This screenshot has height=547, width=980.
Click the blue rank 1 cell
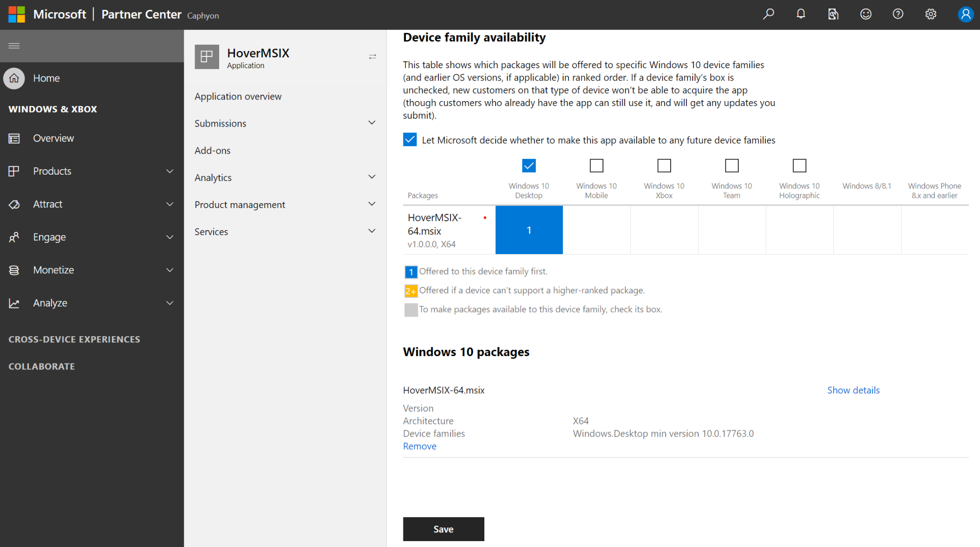529,230
